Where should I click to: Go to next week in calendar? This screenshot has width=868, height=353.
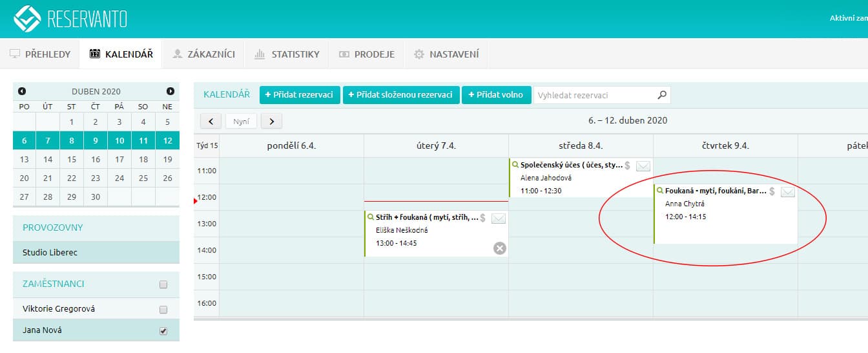271,121
